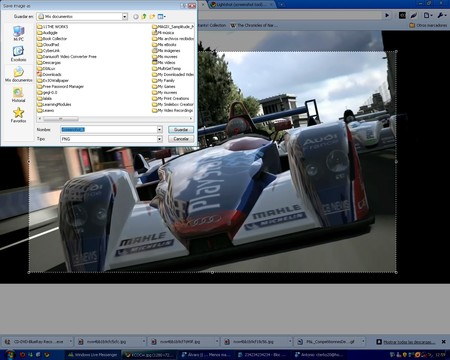This screenshot has height=360, width=450.
Task: Expand the Tipo file type dropdown arrow
Action: (x=160, y=139)
